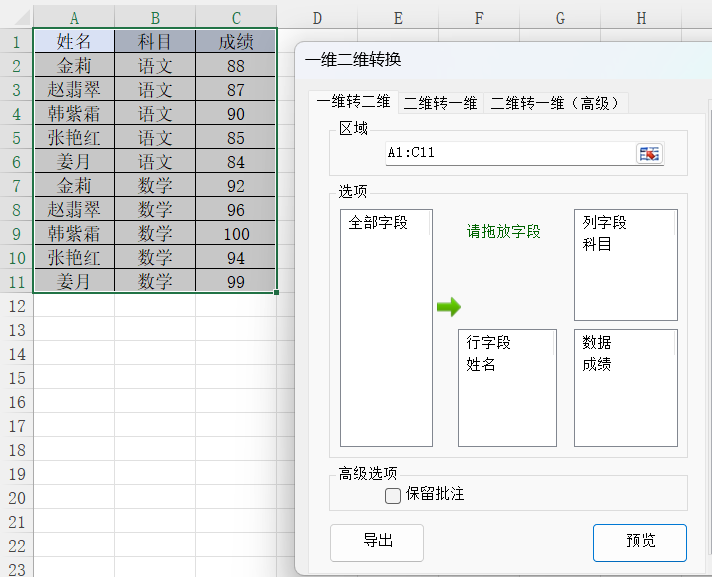The height and width of the screenshot is (577, 712).
Task: Click cell A4 containing 韩紫霜
Action: (74, 113)
